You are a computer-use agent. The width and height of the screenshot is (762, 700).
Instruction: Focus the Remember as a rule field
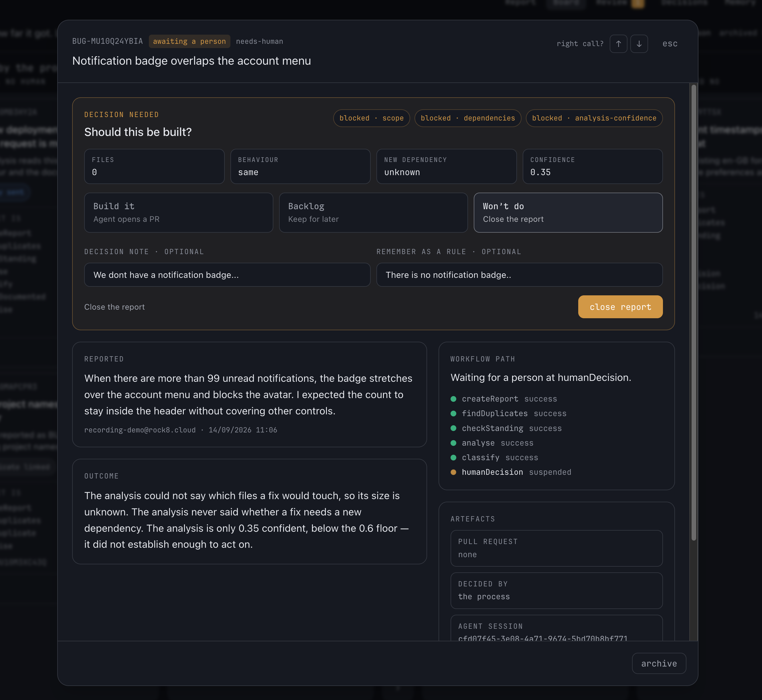coord(520,275)
